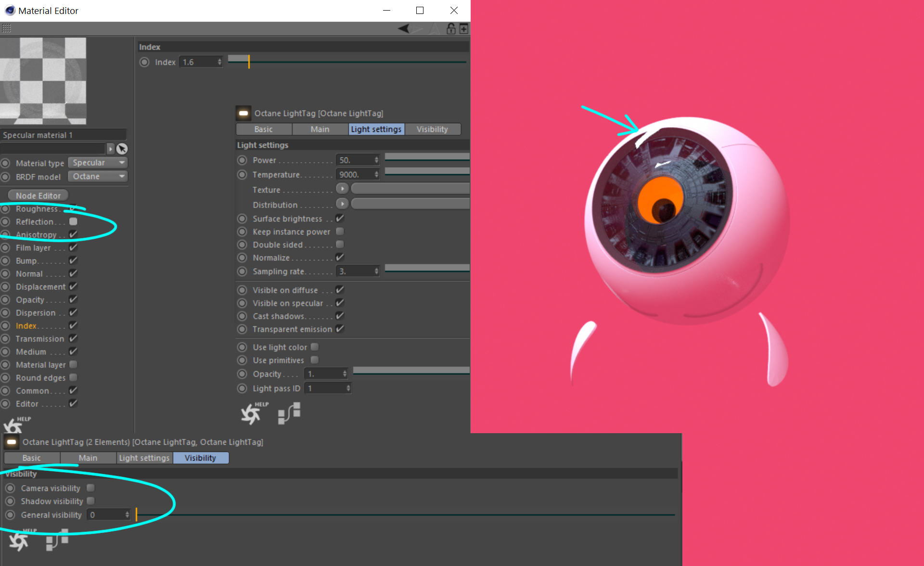This screenshot has width=924, height=566.
Task: Select the Transmission channel label
Action: pyautogui.click(x=39, y=339)
